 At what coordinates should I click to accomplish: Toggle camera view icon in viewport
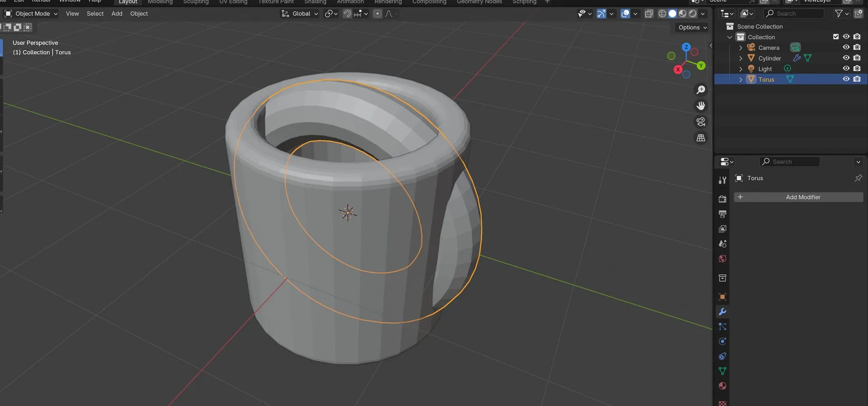coord(701,122)
